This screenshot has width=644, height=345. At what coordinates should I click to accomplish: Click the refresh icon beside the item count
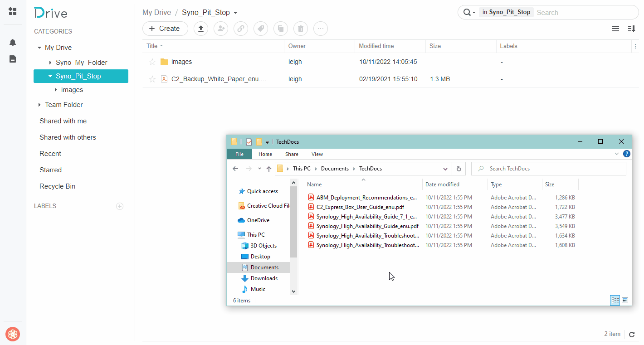pyautogui.click(x=632, y=335)
